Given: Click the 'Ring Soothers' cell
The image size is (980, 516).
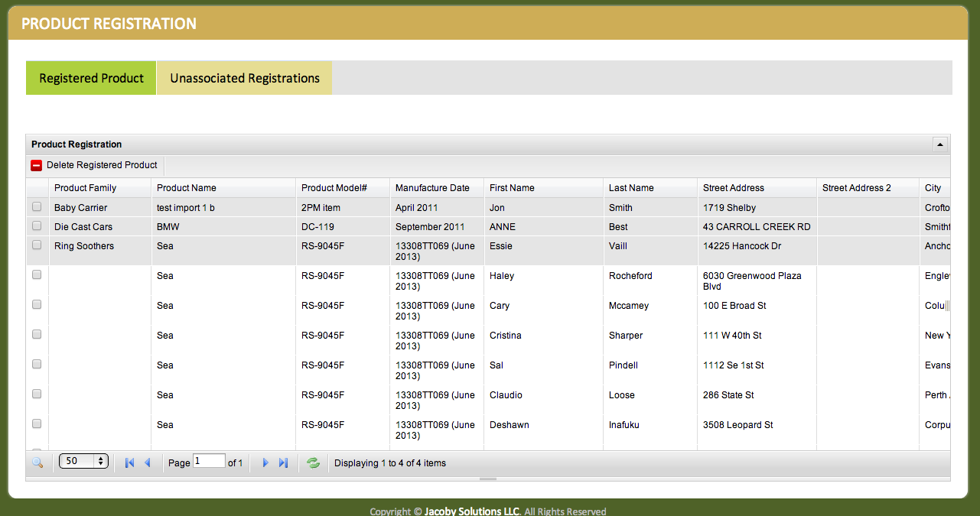Looking at the screenshot, I should point(100,251).
